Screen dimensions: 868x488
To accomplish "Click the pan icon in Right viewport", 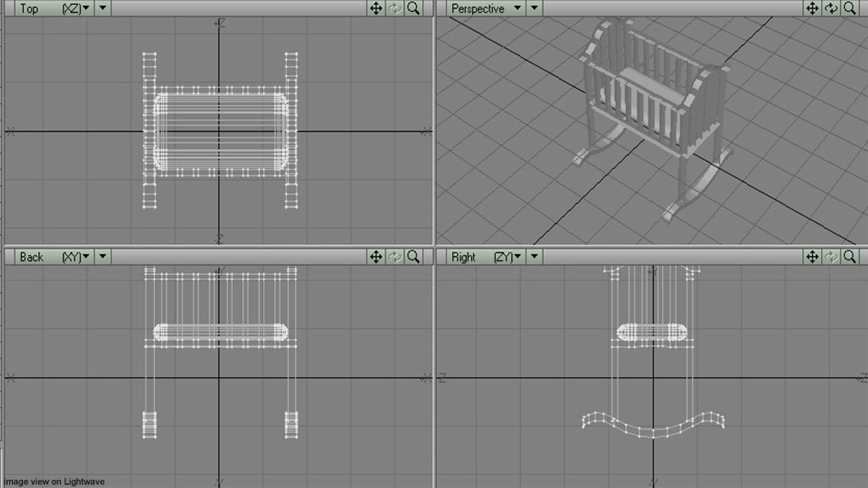I will tap(812, 257).
